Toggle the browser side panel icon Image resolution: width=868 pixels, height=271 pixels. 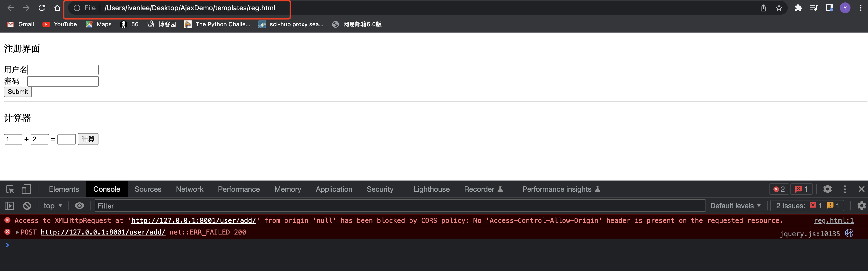point(829,8)
